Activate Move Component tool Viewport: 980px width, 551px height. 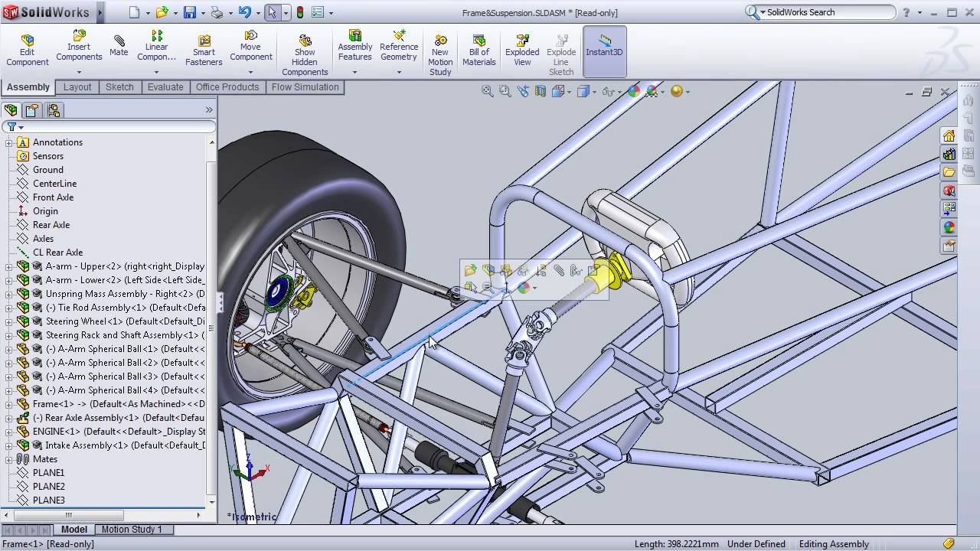(x=250, y=46)
